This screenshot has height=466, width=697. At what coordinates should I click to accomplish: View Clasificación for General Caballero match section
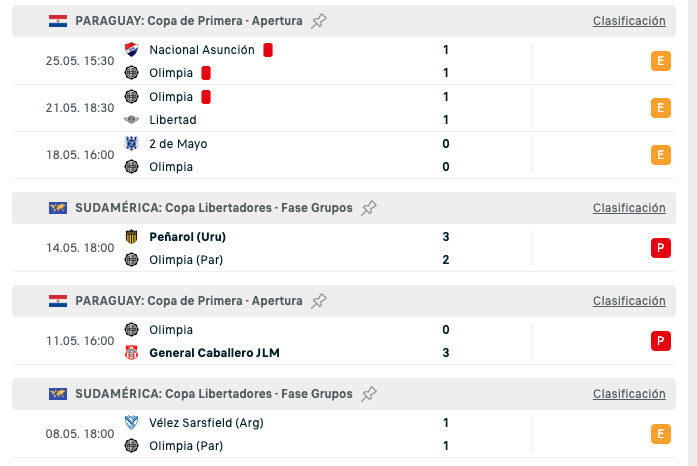tap(628, 301)
